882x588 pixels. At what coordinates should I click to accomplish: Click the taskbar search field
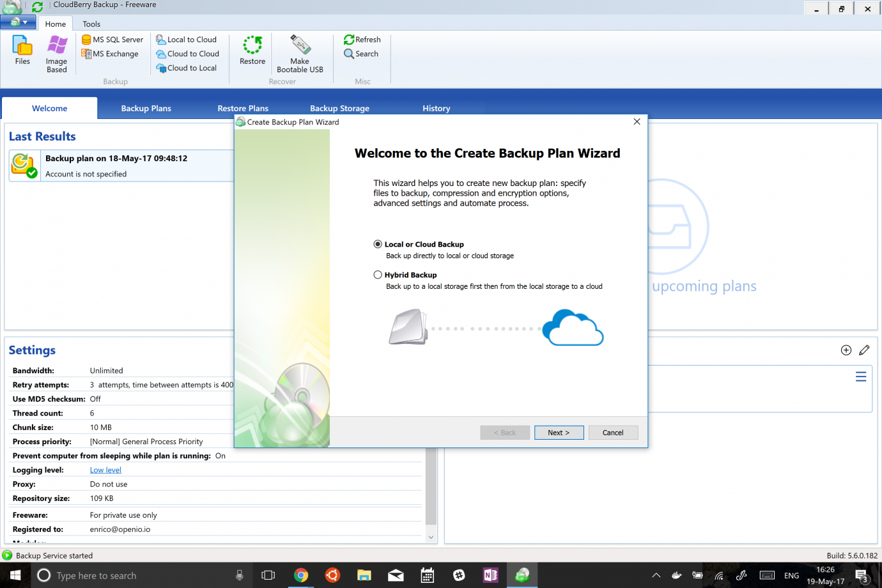click(x=142, y=575)
